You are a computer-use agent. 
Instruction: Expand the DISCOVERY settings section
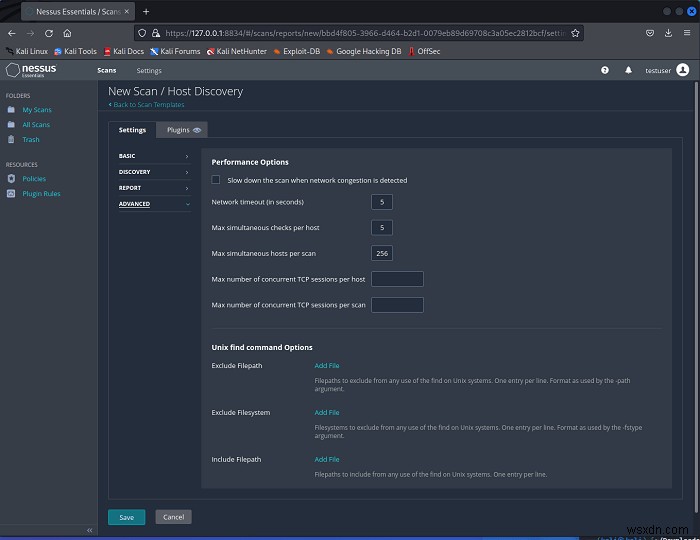tap(154, 172)
